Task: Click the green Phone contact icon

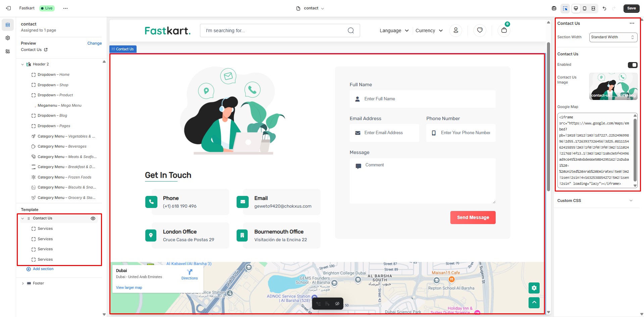Action: (x=151, y=202)
